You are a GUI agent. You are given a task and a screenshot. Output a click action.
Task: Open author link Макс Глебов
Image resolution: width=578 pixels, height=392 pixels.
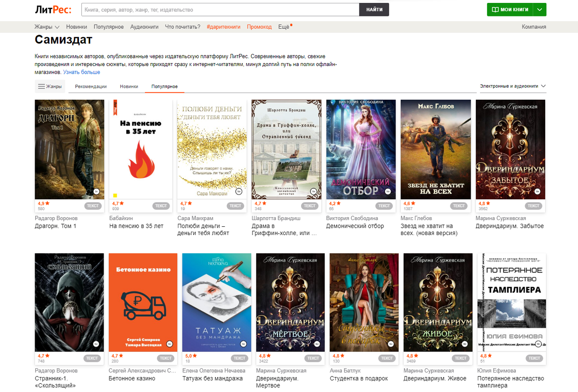point(416,218)
